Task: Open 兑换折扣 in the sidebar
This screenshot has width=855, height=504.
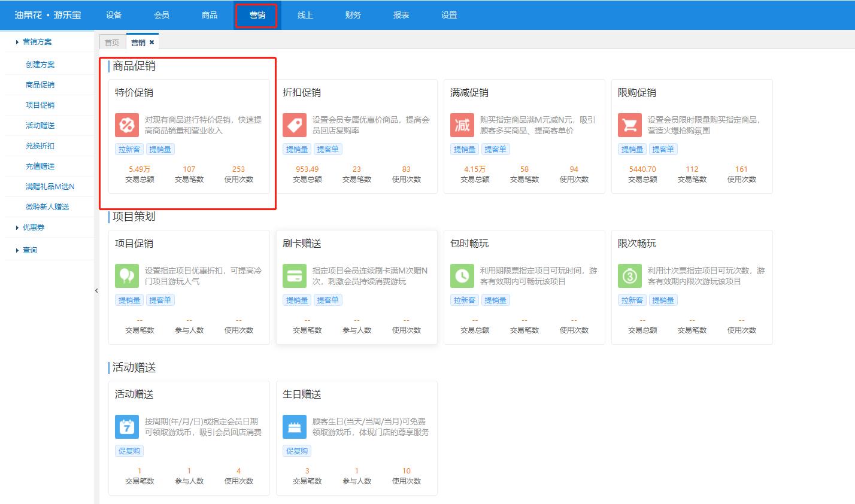Action: pos(40,146)
